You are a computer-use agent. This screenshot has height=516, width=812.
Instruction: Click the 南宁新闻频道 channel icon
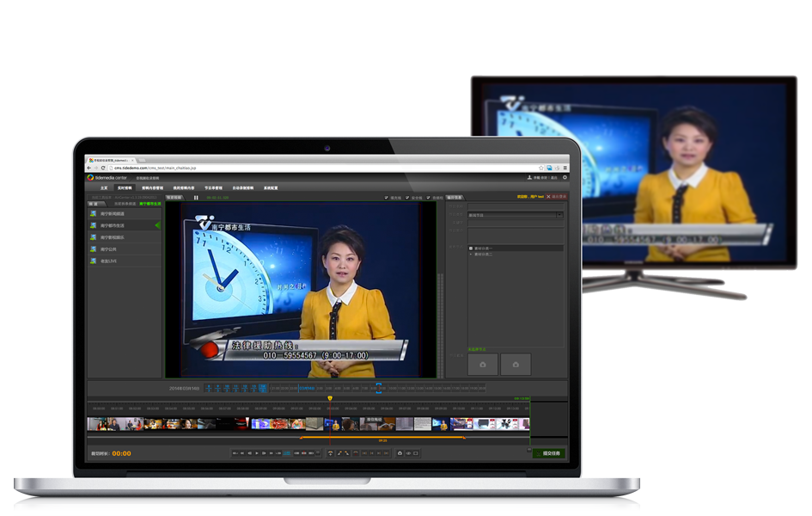pyautogui.click(x=93, y=213)
